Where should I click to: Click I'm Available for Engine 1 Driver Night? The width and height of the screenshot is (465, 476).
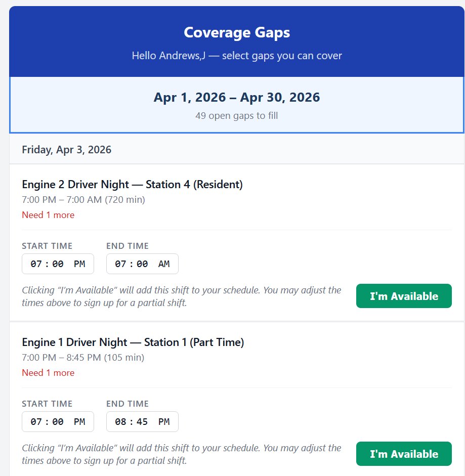click(404, 454)
